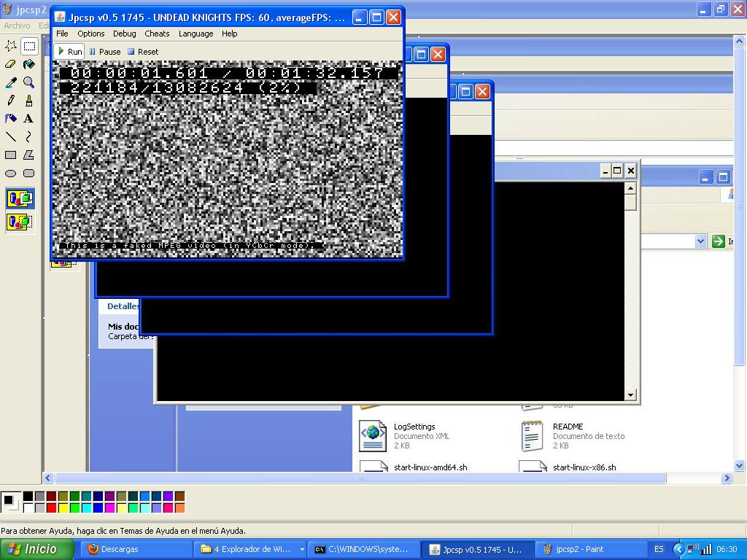Enable transparent selection mode option
This screenshot has height=560, width=747.
(20, 222)
